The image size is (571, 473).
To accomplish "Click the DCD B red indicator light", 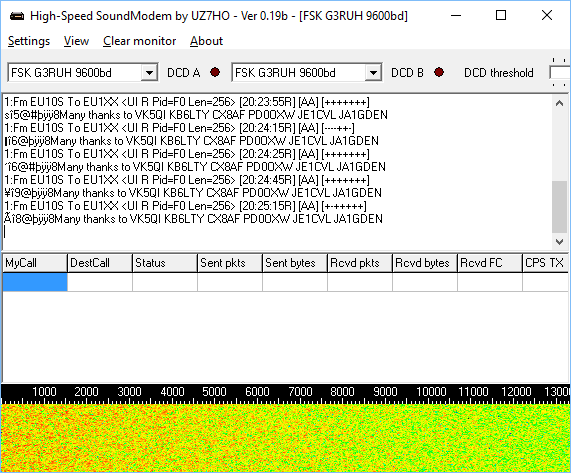I will pyautogui.click(x=439, y=72).
